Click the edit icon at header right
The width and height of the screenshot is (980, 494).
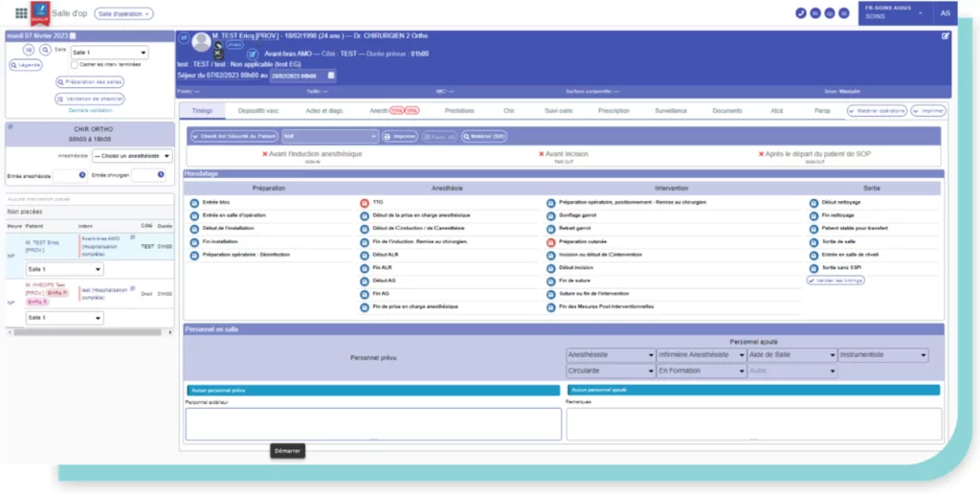pyautogui.click(x=946, y=36)
